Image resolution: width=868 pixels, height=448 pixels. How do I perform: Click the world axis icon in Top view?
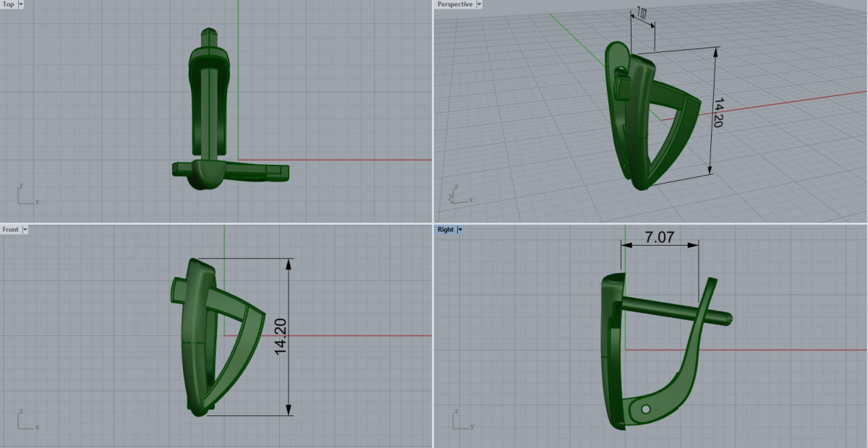click(24, 195)
